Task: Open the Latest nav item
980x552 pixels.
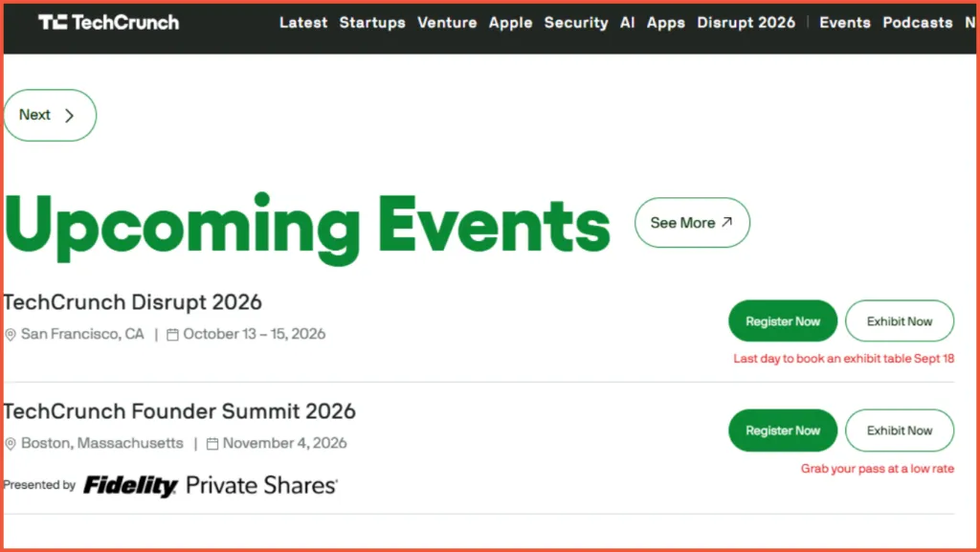Action: click(303, 22)
